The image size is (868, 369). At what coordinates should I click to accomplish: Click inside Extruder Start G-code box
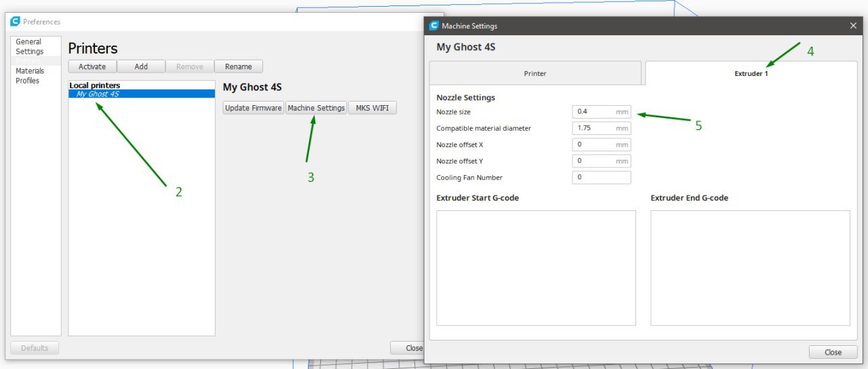point(536,268)
